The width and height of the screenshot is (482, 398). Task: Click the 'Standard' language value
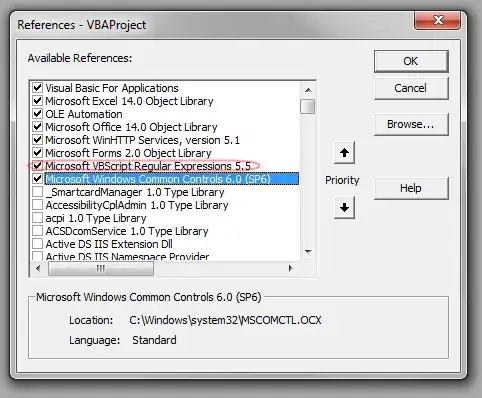pos(154,340)
